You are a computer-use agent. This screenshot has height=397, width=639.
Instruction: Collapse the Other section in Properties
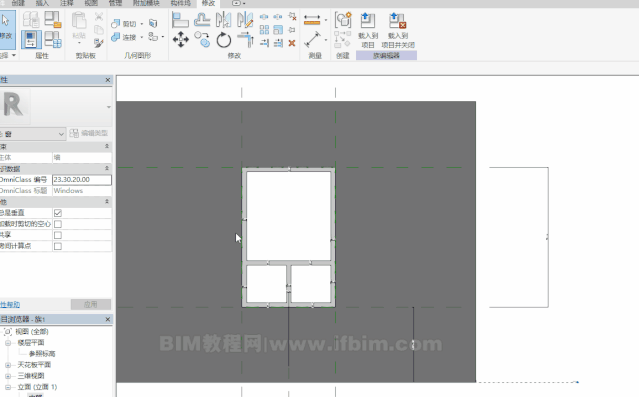(107, 201)
